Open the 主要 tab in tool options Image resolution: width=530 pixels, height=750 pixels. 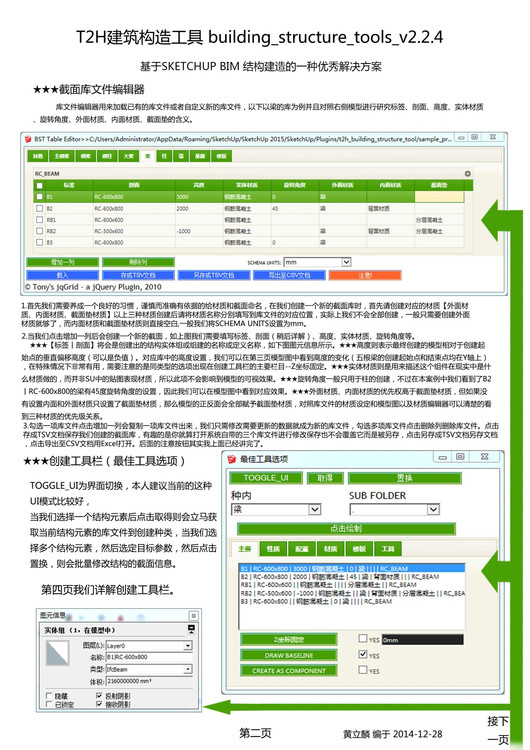point(245,549)
